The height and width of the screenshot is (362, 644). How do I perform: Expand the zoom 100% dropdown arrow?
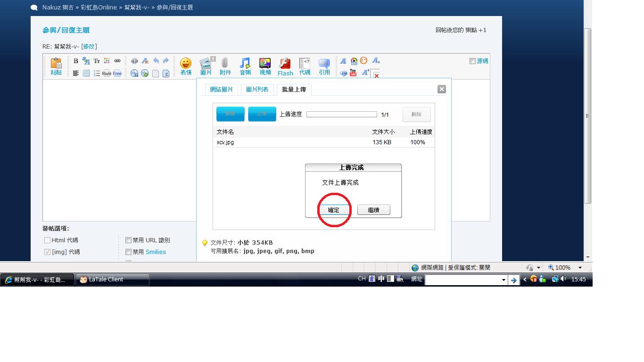point(580,268)
